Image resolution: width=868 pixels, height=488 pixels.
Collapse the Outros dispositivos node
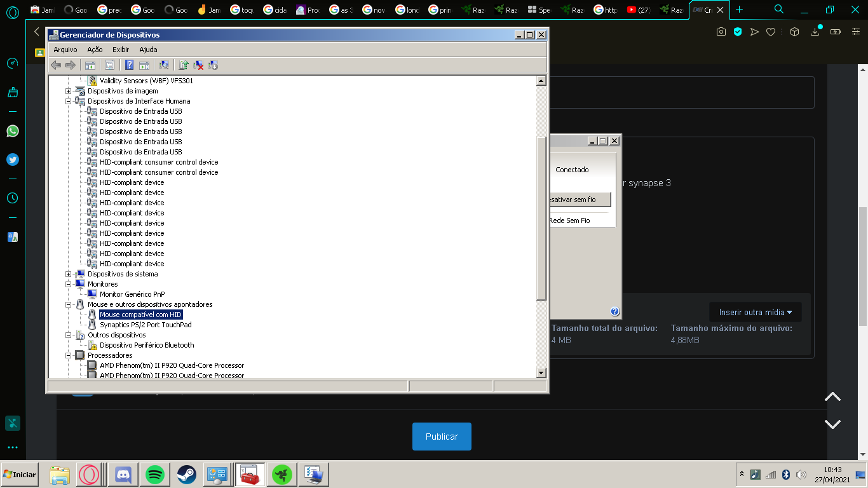[69, 335]
